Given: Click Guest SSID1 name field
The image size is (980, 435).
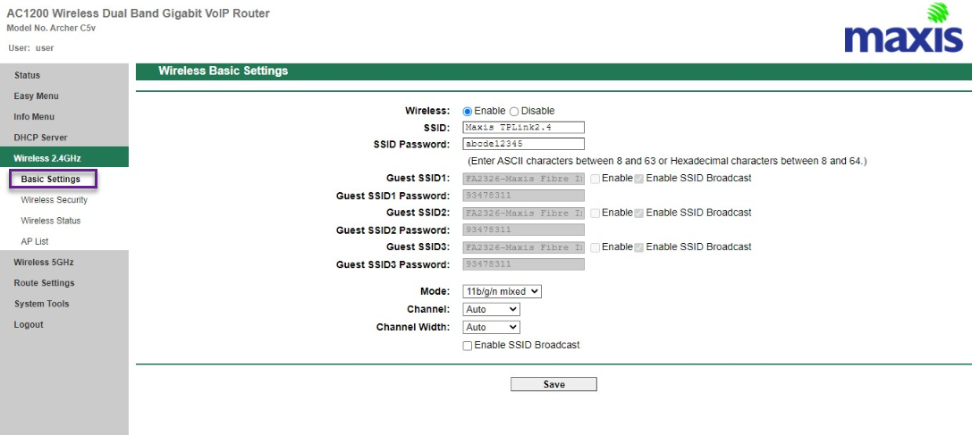Looking at the screenshot, I should pos(524,179).
